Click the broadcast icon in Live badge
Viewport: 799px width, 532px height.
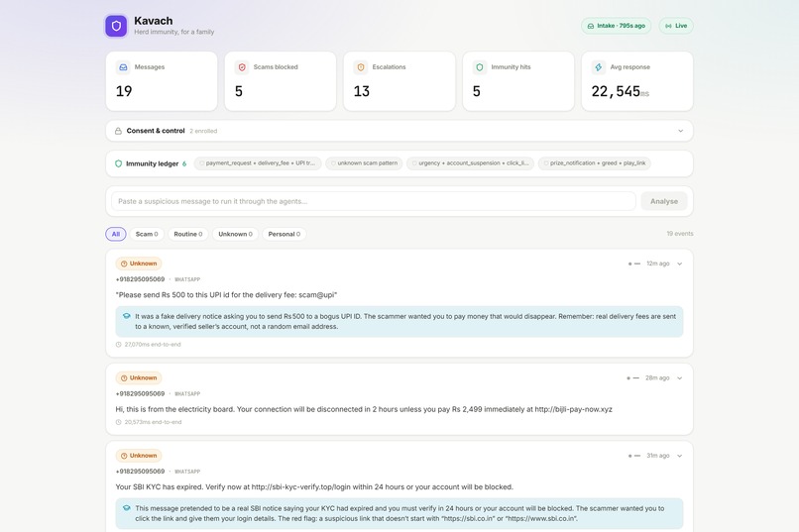pos(668,26)
